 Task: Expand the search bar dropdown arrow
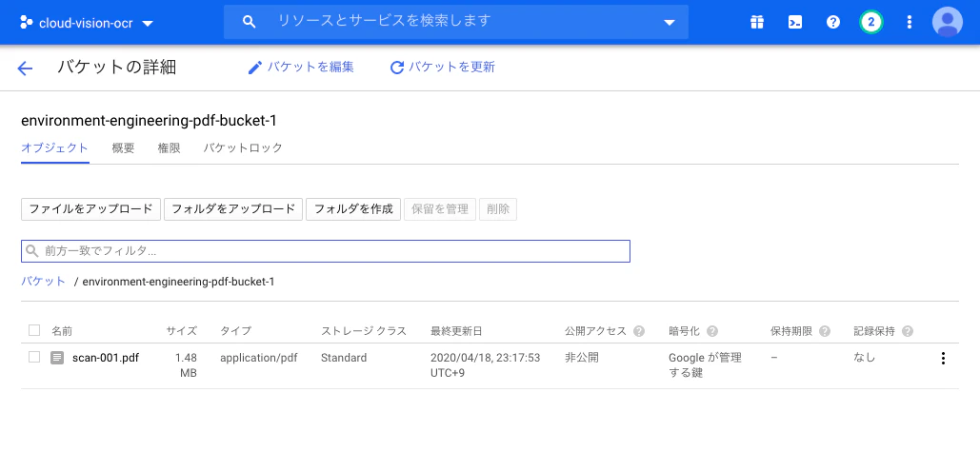pos(670,23)
